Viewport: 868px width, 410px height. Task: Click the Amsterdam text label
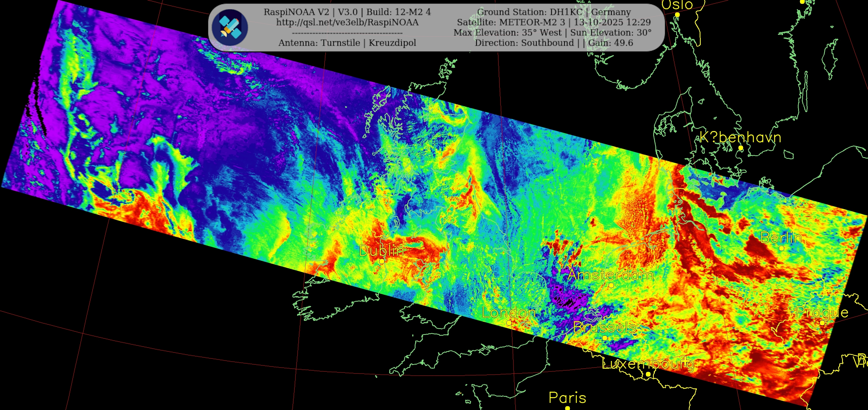point(611,275)
